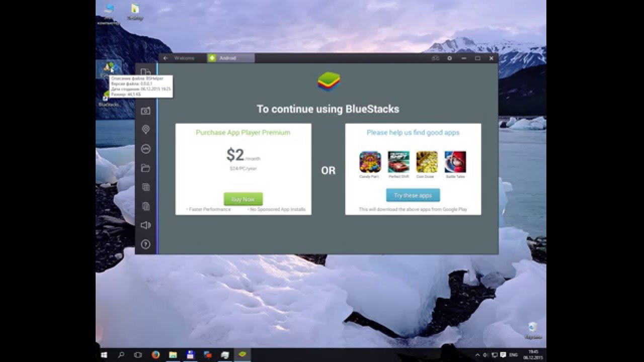644x362 pixels.
Task: Click the volume speaker icon in sidebar
Action: point(145,225)
